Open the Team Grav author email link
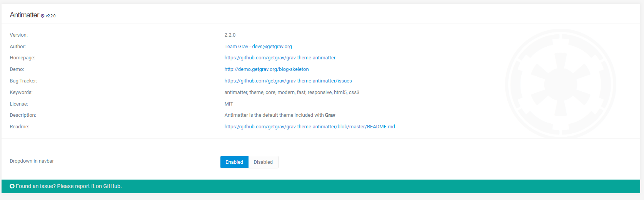 pyautogui.click(x=258, y=47)
